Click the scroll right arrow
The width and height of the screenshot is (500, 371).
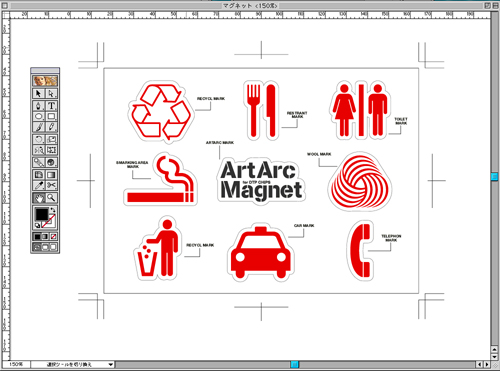[x=487, y=365]
